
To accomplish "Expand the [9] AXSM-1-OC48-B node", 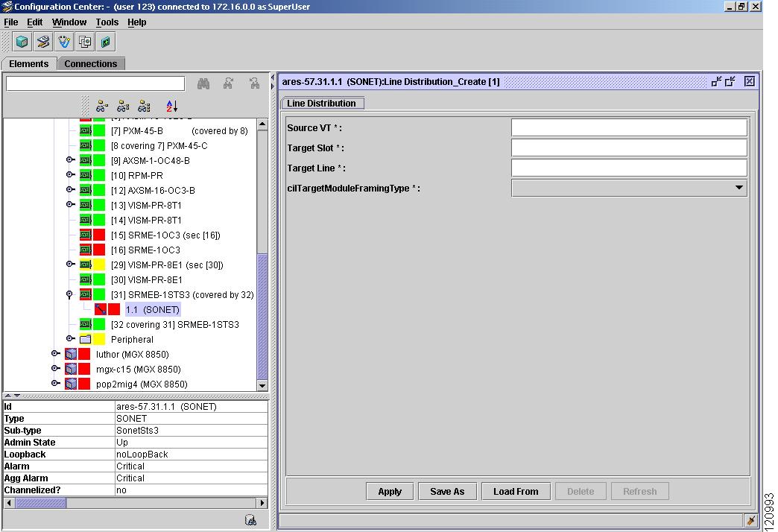I will [x=71, y=159].
